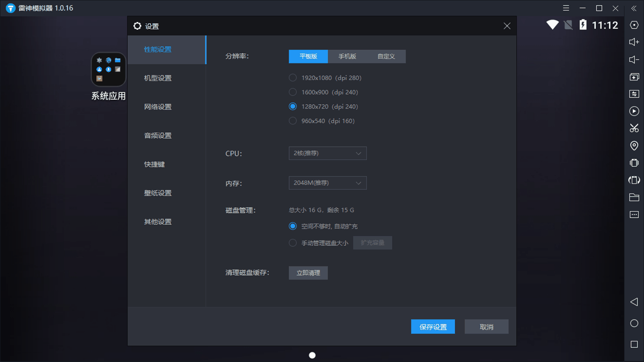
Task: Select the volume down icon on the right sidebar
Action: (634, 59)
